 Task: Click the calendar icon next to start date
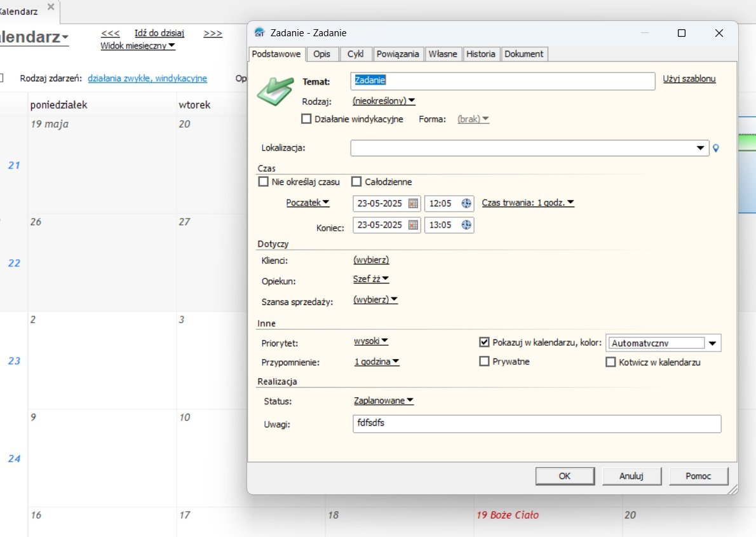pos(413,203)
